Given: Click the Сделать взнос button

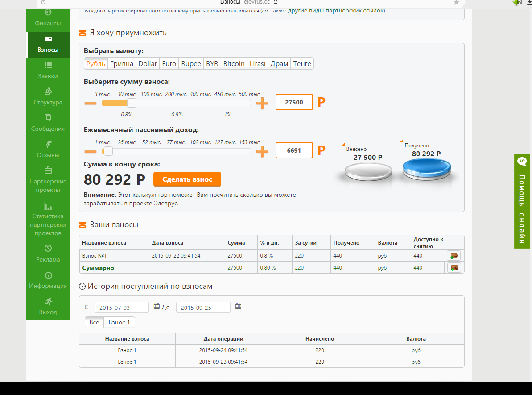Looking at the screenshot, I should pyautogui.click(x=187, y=179).
